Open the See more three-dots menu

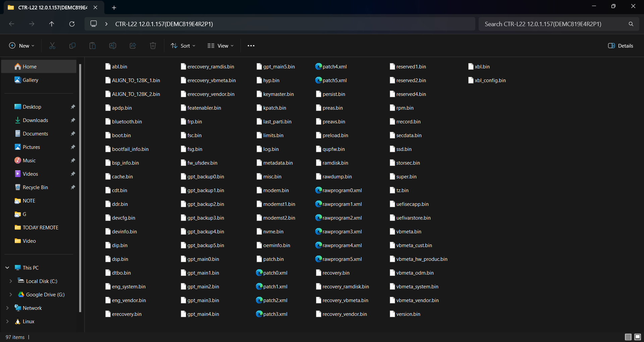pyautogui.click(x=251, y=46)
